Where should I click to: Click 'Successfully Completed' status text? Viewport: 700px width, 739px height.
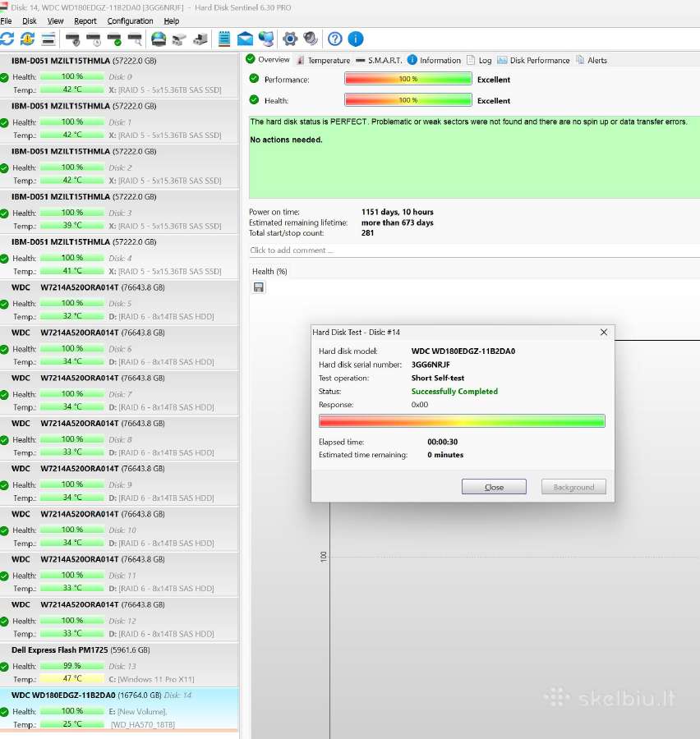(454, 391)
